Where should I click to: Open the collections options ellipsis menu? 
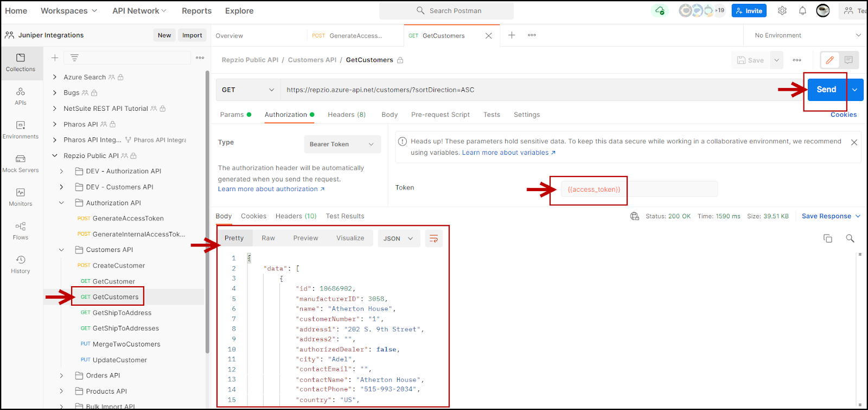tap(200, 58)
